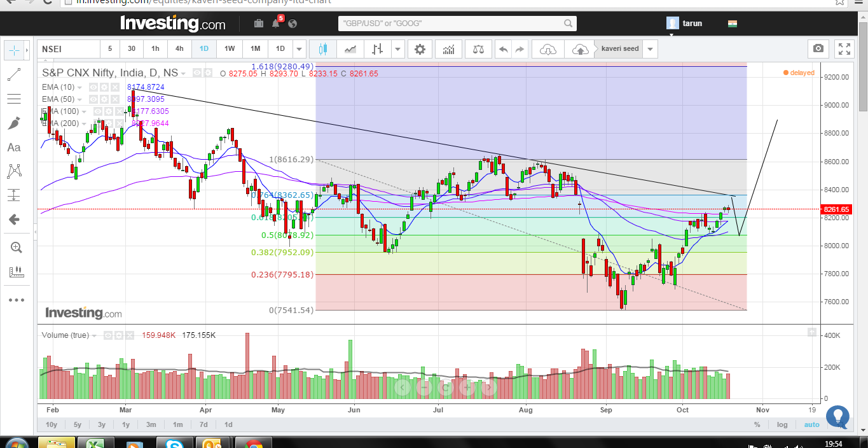
Task: Remove the EMA (10) indicator
Action: point(115,87)
